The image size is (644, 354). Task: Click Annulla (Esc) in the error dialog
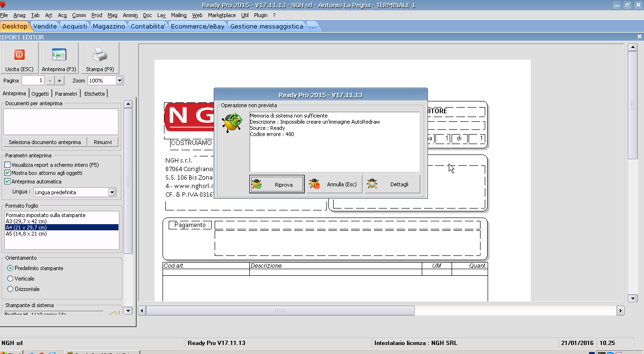pyautogui.click(x=335, y=184)
